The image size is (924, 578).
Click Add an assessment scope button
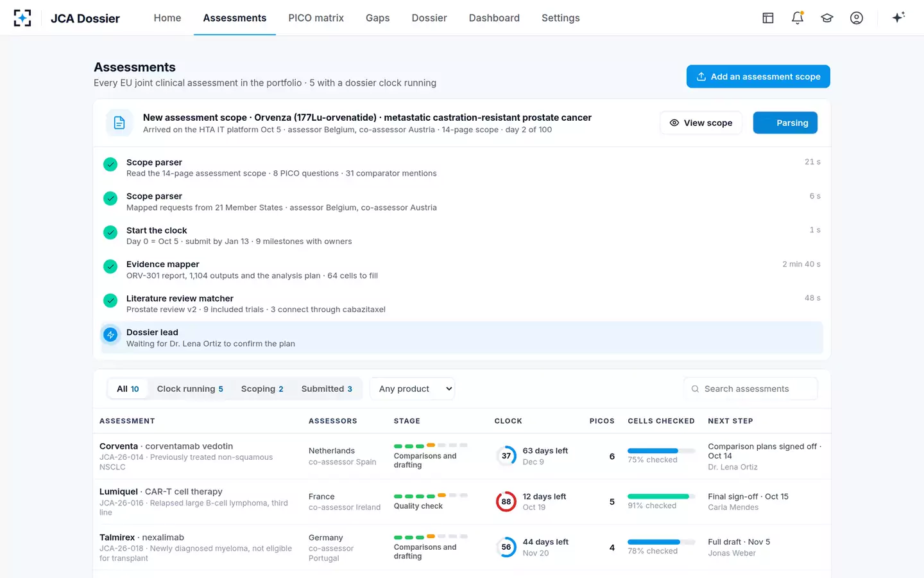[758, 76]
